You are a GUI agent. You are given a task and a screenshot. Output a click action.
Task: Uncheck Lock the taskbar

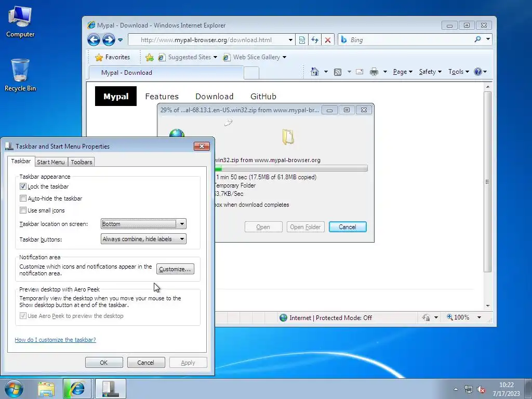(x=23, y=187)
